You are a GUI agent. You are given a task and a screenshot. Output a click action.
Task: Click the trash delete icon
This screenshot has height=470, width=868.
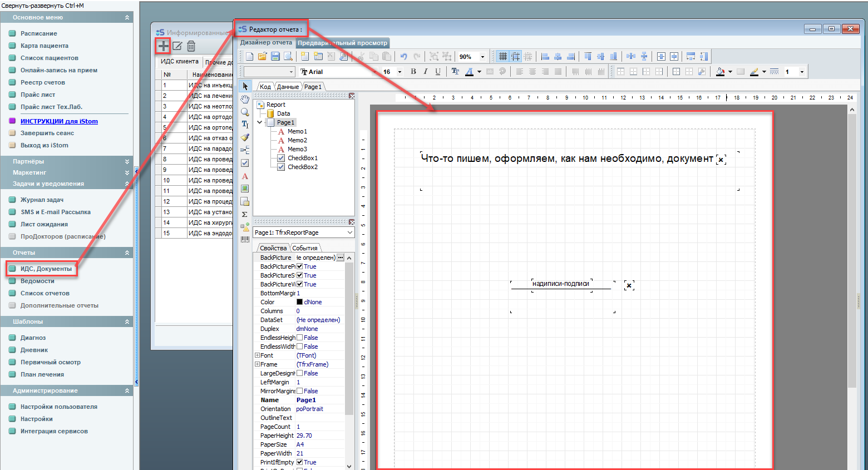[x=191, y=46]
